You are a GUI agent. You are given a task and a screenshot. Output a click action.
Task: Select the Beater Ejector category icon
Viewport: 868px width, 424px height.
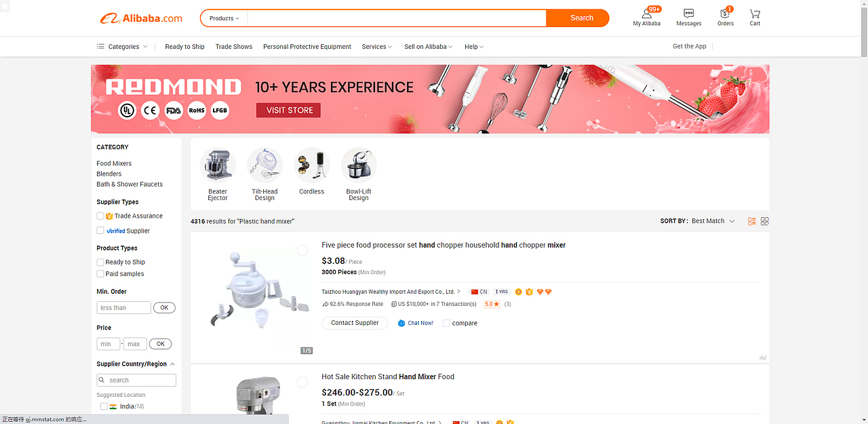[218, 166]
